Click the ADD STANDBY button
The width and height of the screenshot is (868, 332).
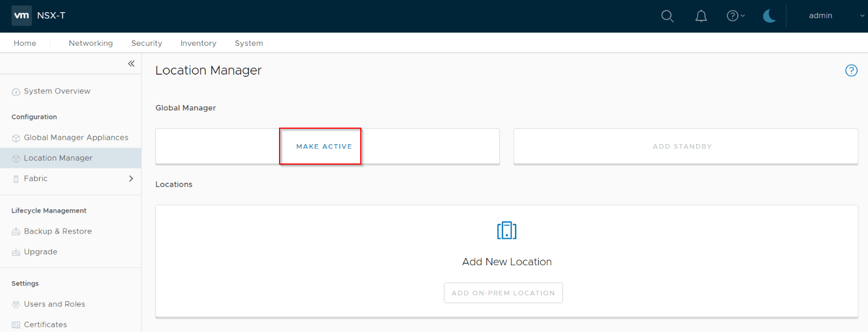[x=682, y=146]
